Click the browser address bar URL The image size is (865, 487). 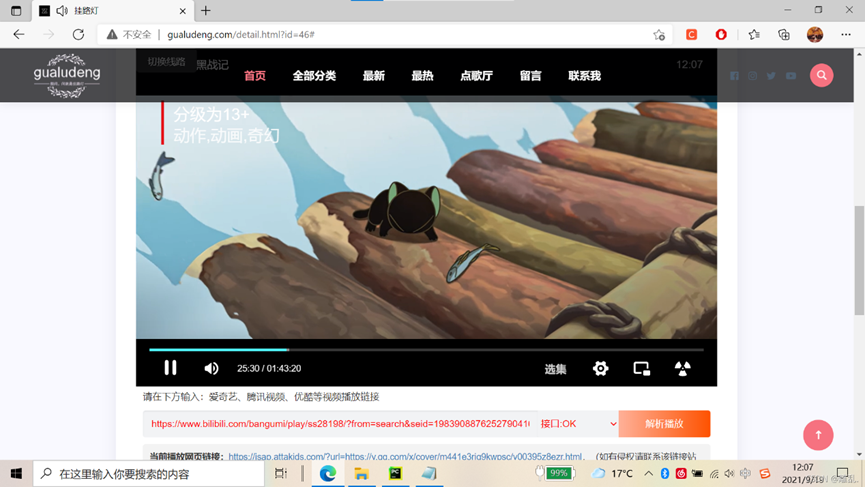[x=241, y=34]
